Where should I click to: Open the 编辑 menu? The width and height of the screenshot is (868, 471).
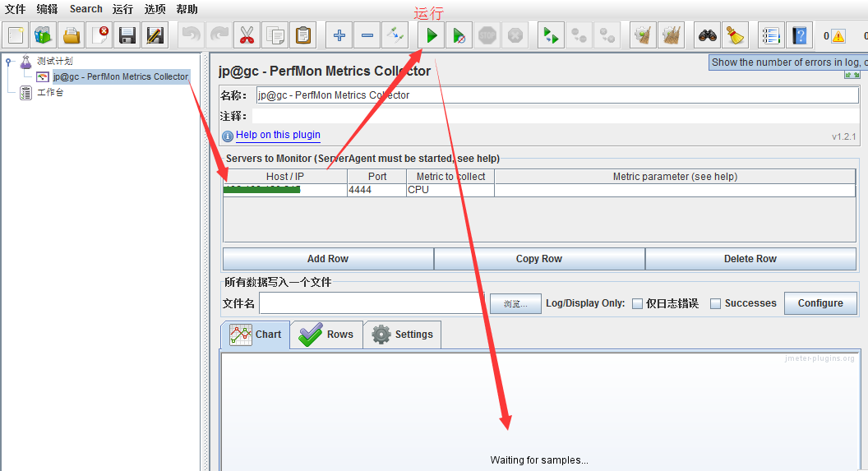47,9
